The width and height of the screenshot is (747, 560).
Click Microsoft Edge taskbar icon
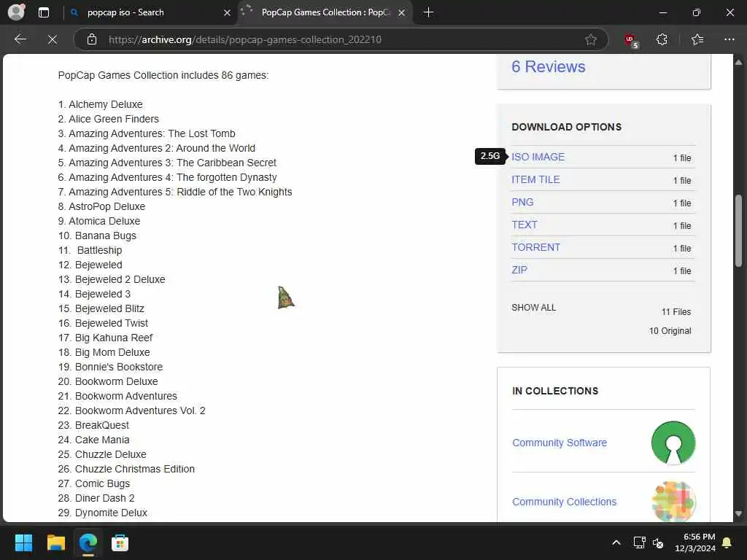pyautogui.click(x=88, y=542)
